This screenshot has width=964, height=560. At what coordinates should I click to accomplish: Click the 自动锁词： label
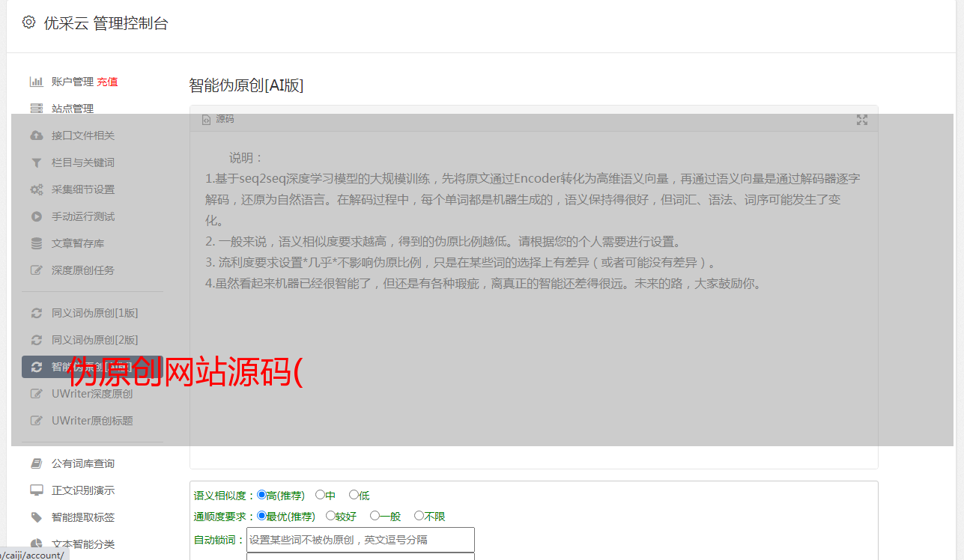coord(219,540)
